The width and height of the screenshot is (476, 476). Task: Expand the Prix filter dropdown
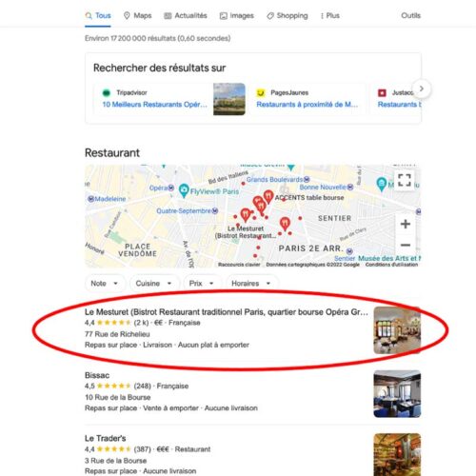point(201,283)
